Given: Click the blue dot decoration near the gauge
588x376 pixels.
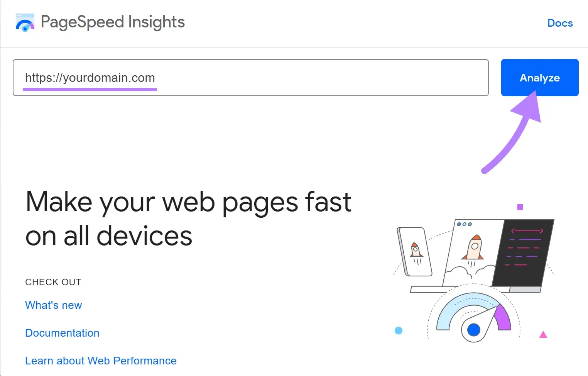Looking at the screenshot, I should [399, 330].
